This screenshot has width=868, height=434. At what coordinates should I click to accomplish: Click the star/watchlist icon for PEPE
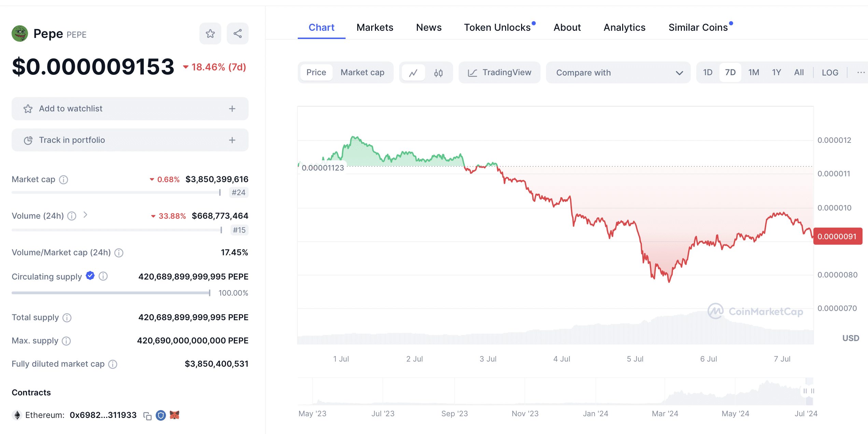tap(210, 33)
